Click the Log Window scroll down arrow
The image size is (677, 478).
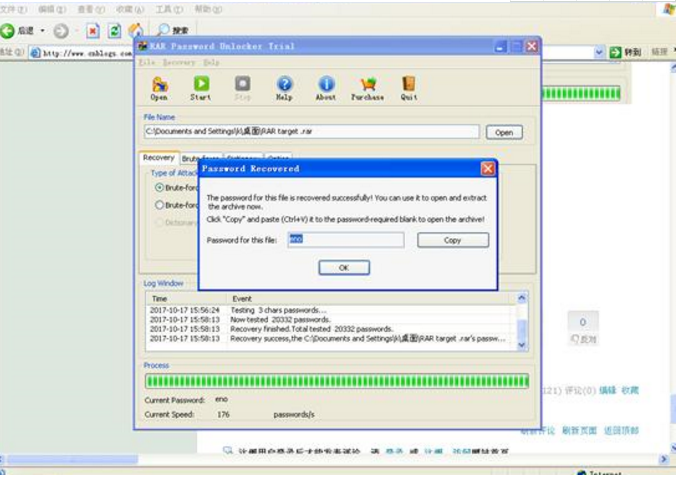pyautogui.click(x=522, y=345)
